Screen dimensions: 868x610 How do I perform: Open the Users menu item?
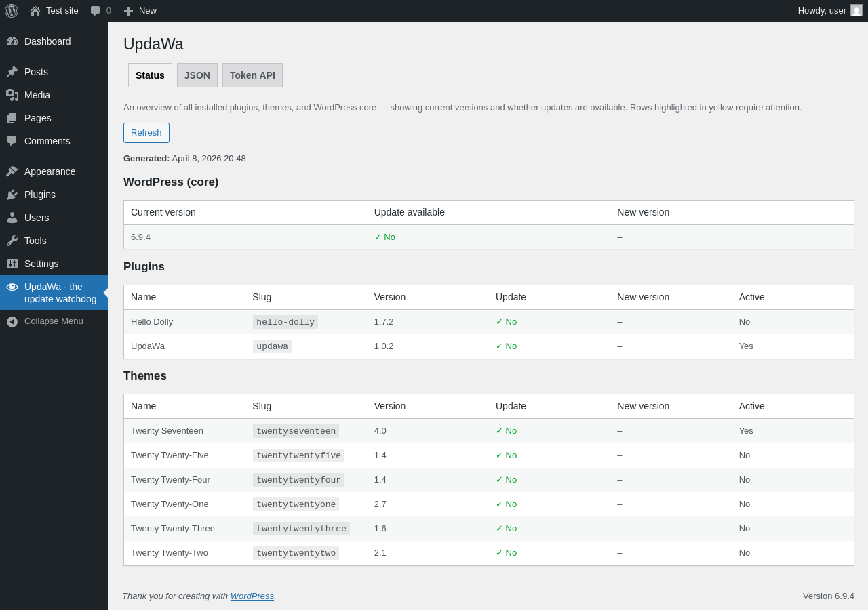(x=37, y=218)
